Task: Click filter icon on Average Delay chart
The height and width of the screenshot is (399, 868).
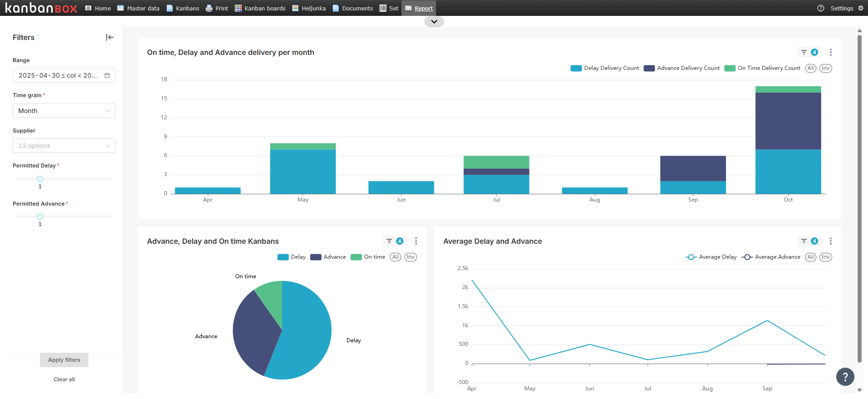Action: click(x=804, y=241)
